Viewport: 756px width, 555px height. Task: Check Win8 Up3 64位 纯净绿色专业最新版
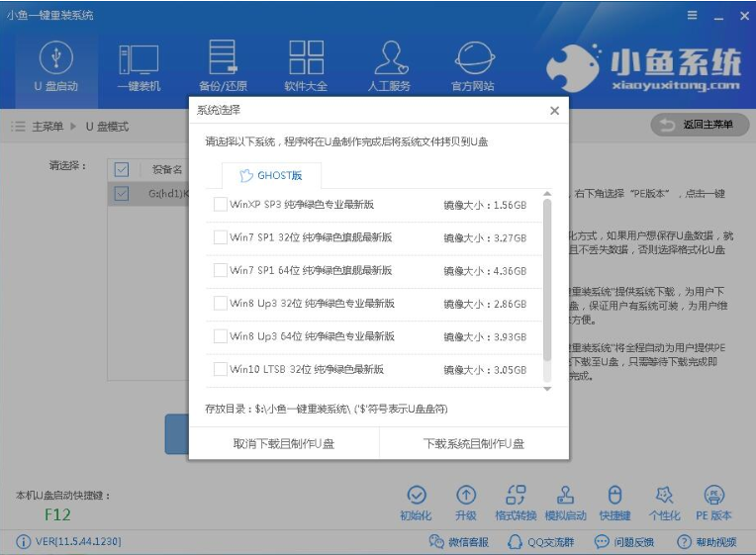click(221, 336)
